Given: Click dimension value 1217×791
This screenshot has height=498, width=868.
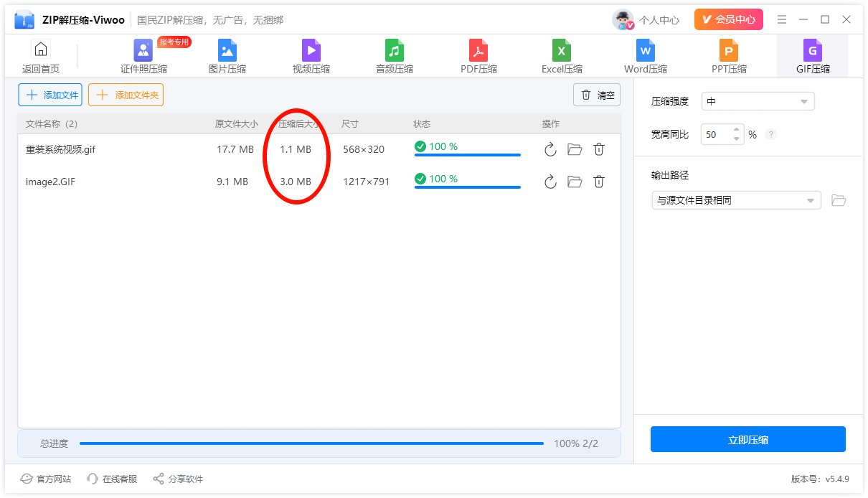Looking at the screenshot, I should (367, 182).
